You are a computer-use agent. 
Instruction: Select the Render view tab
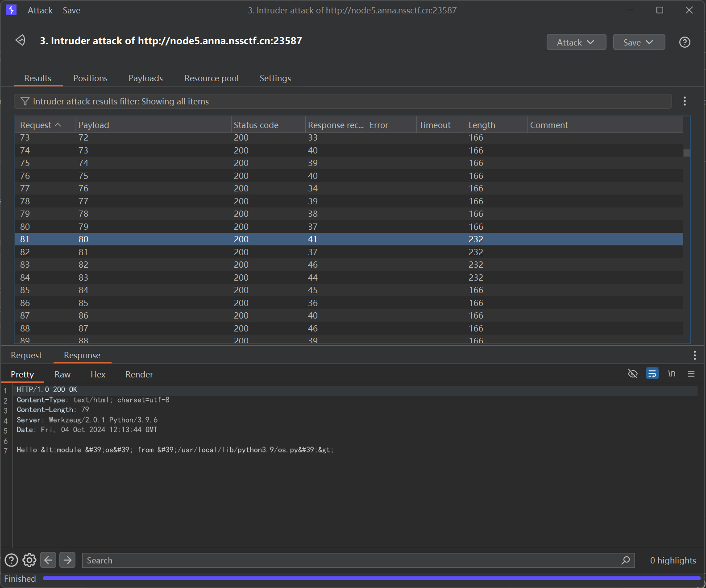139,374
